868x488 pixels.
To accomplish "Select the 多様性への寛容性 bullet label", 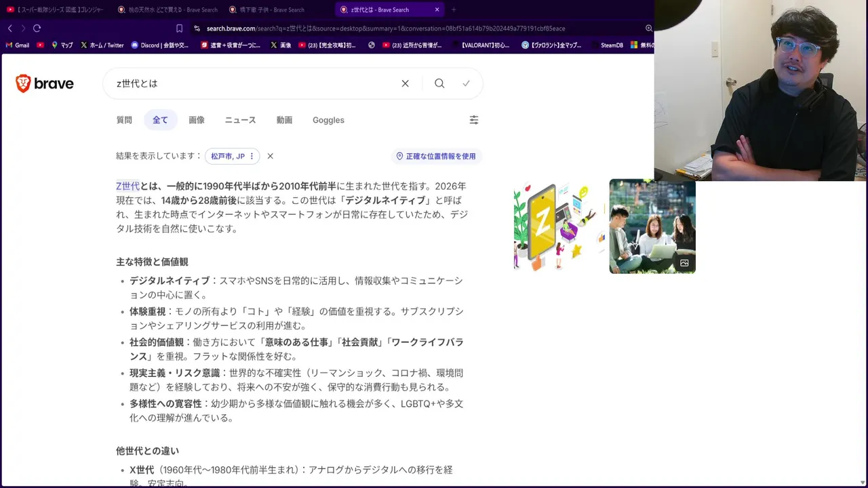I will (165, 404).
